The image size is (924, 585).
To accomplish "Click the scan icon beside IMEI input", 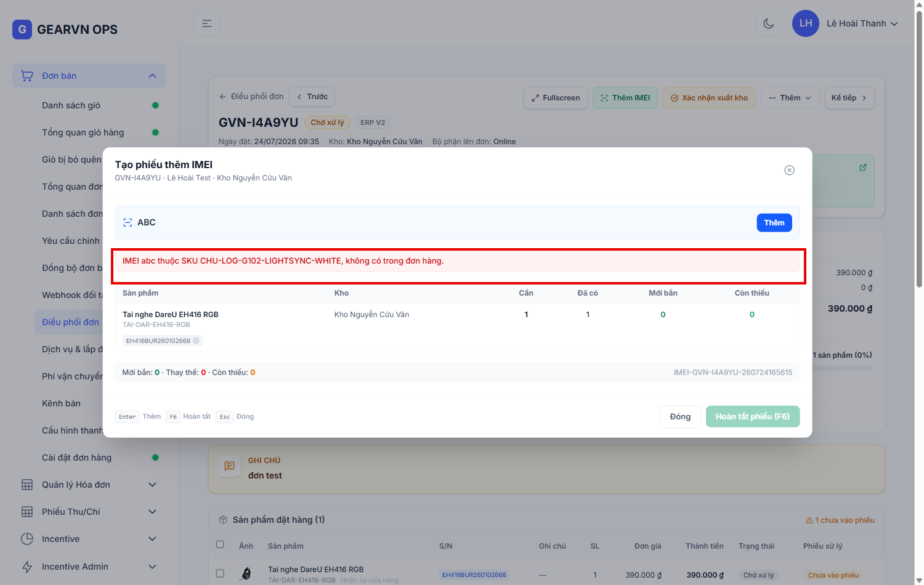I will (x=128, y=223).
